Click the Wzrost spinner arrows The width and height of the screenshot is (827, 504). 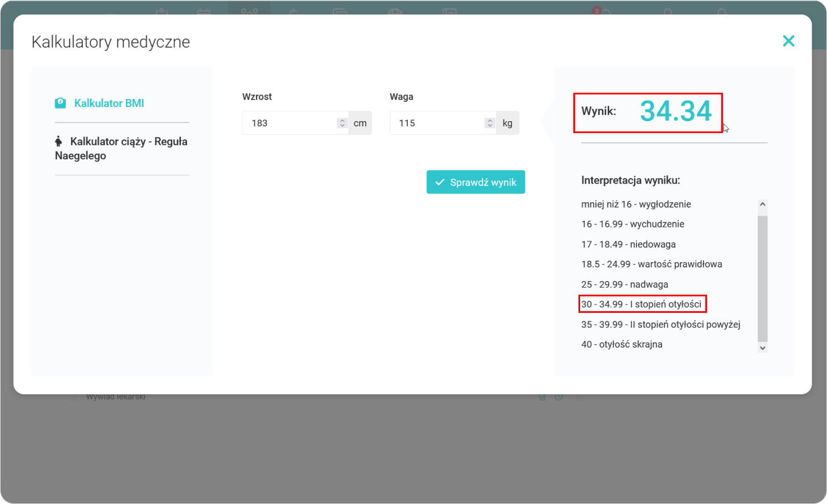[342, 123]
